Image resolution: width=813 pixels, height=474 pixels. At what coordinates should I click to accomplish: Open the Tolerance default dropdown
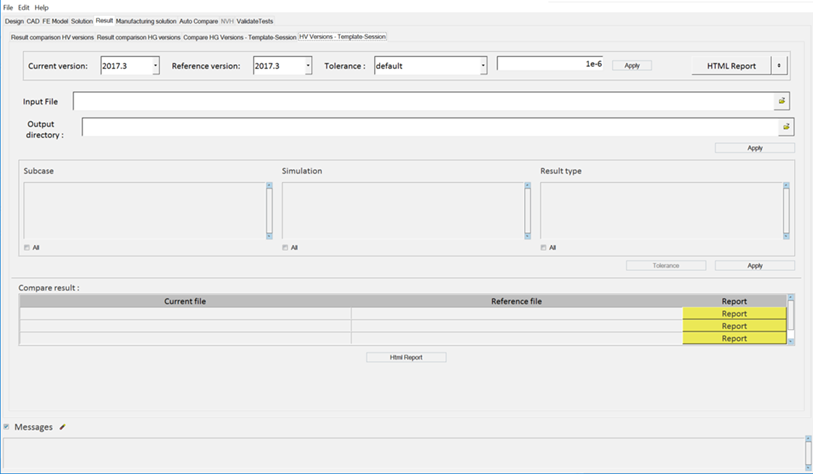tap(483, 66)
